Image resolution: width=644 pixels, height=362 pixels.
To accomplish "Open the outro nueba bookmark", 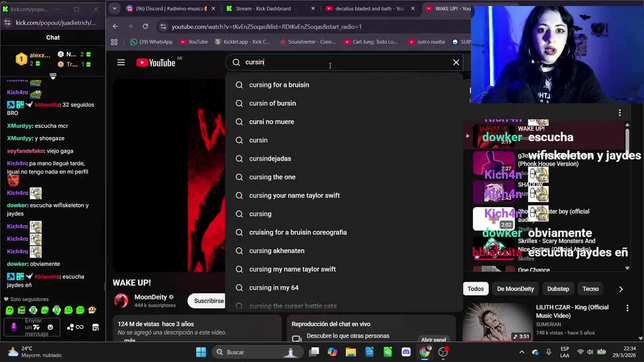I will (x=427, y=42).
